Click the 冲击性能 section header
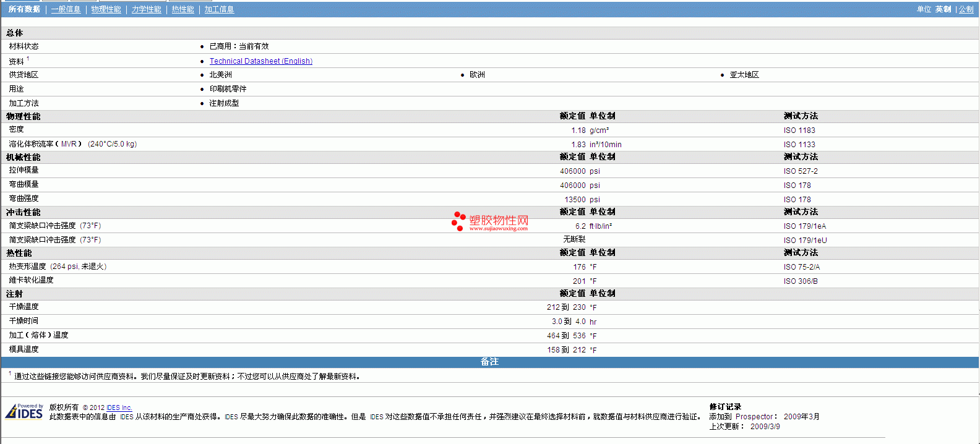980x444 pixels. 23,213
